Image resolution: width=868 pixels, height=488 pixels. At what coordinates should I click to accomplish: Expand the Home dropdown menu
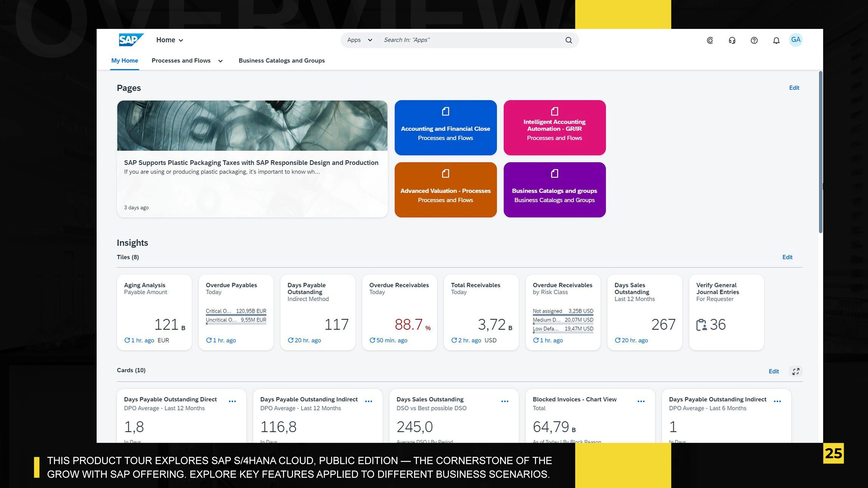170,40
